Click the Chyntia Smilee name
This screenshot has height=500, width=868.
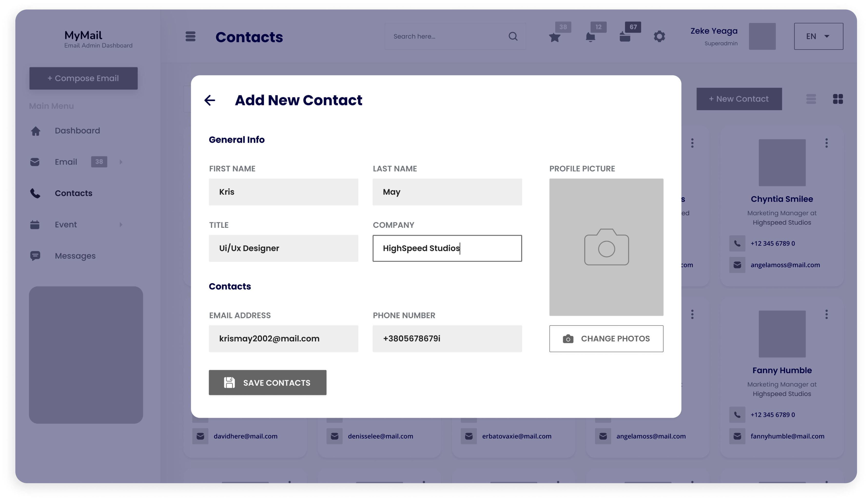(x=782, y=199)
